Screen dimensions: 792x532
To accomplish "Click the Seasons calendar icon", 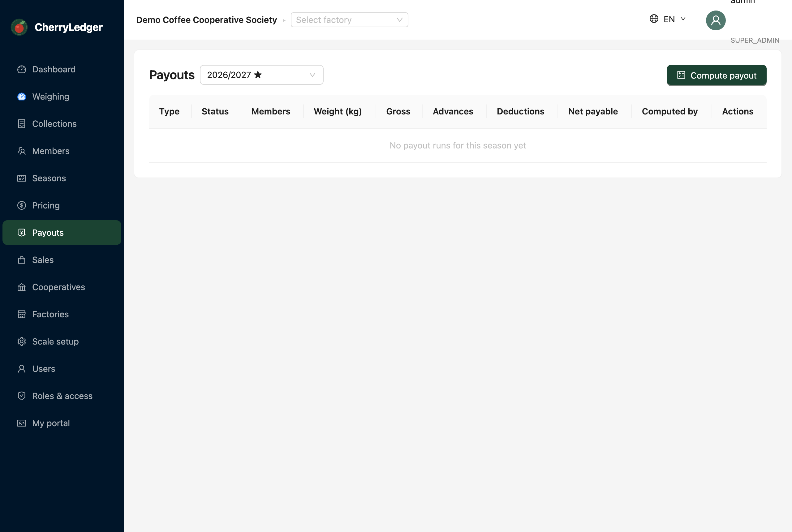I will pos(22,178).
